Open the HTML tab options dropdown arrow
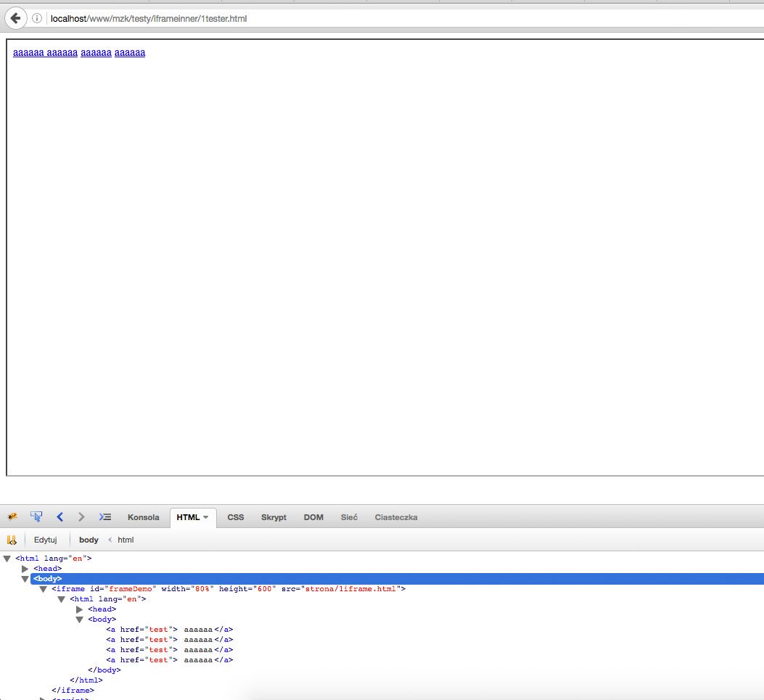Screen dimensions: 764x700 coord(205,517)
